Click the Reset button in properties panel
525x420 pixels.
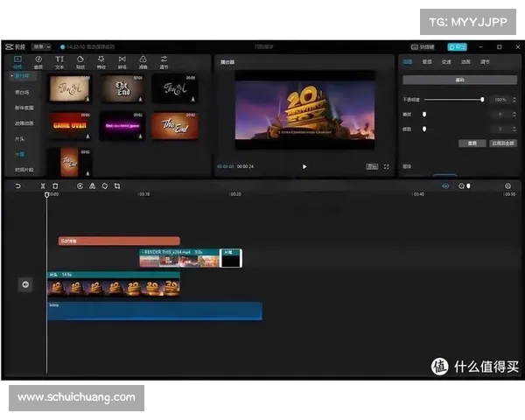pos(472,143)
